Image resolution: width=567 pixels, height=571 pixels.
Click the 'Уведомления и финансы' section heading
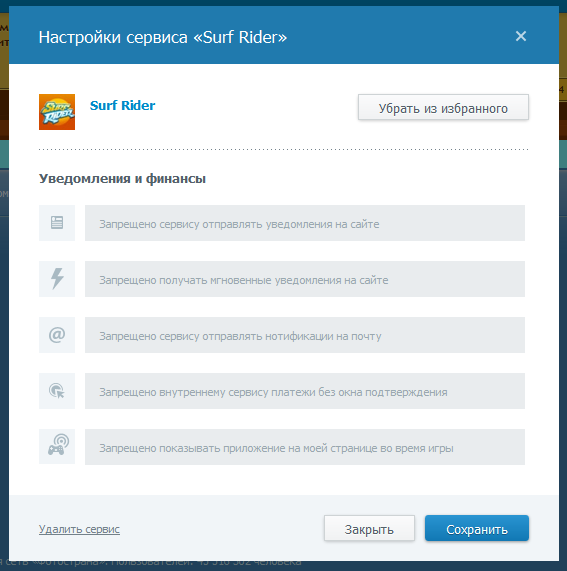[122, 179]
